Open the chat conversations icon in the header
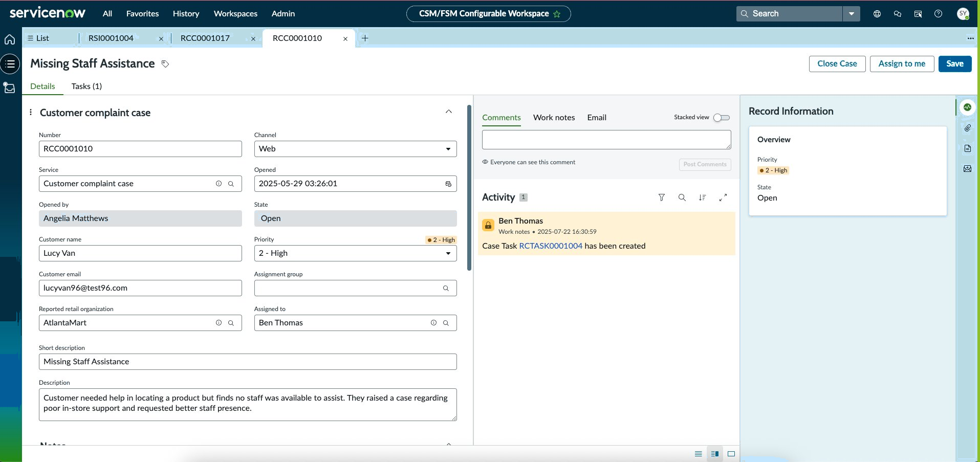The width and height of the screenshot is (980, 462). coord(898,14)
